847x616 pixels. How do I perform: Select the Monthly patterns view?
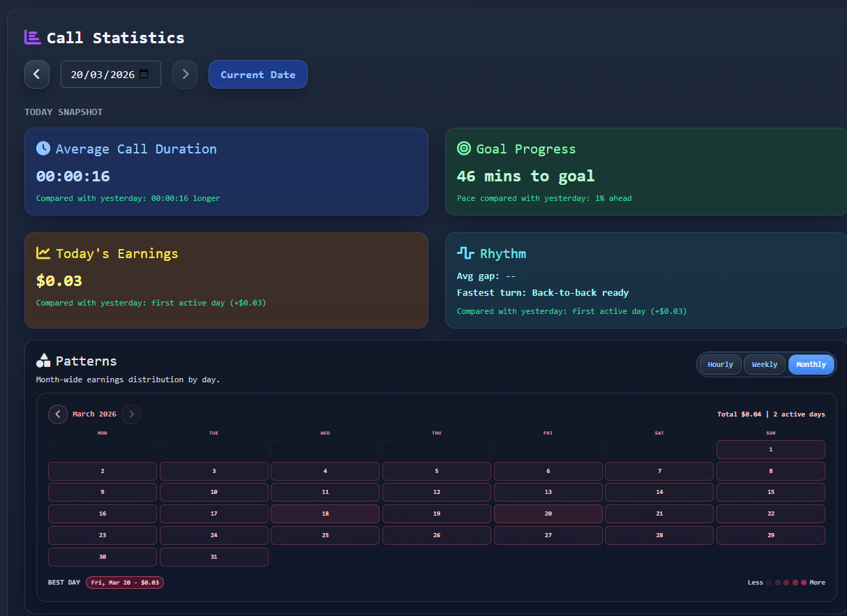click(811, 363)
